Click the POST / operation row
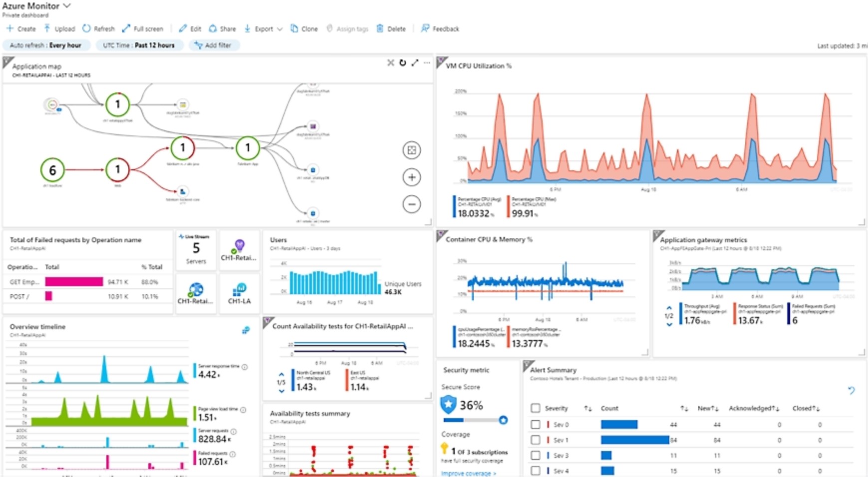The image size is (868, 477). [x=88, y=296]
